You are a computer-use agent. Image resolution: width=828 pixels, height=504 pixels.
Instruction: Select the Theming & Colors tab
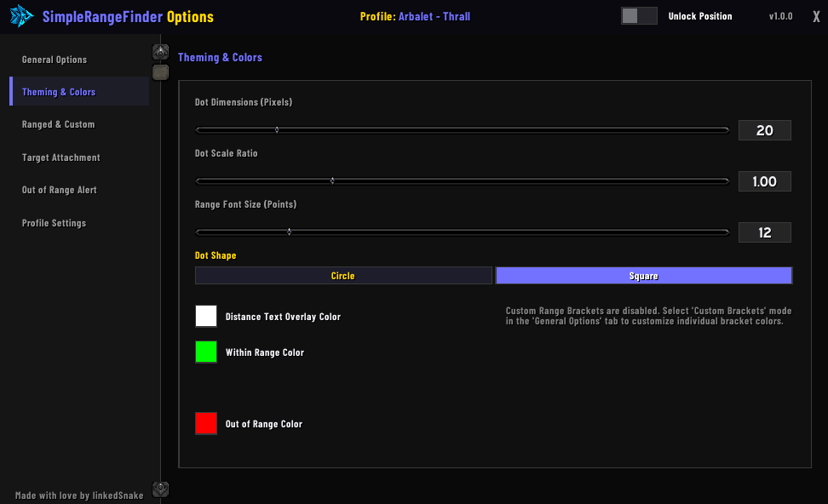point(79,92)
